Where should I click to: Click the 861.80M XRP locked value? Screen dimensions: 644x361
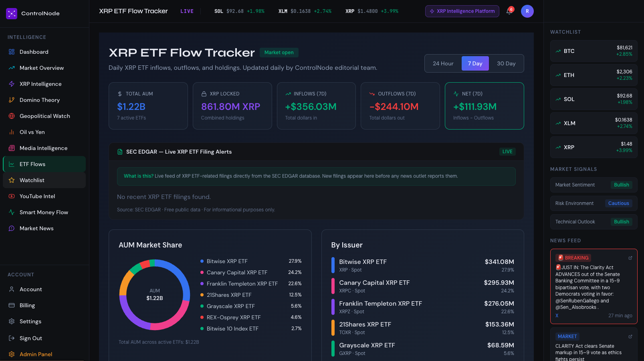231,107
